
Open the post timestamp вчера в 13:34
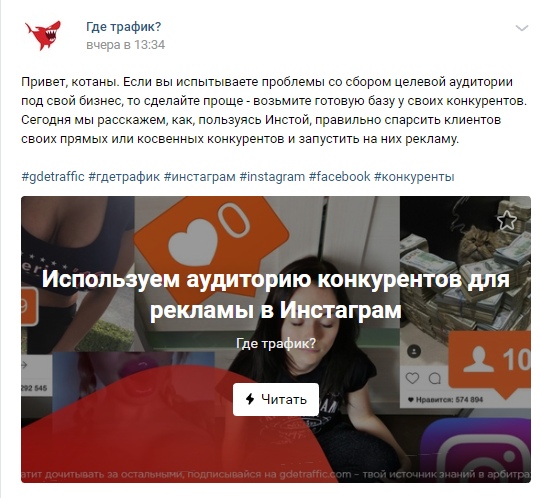[126, 45]
